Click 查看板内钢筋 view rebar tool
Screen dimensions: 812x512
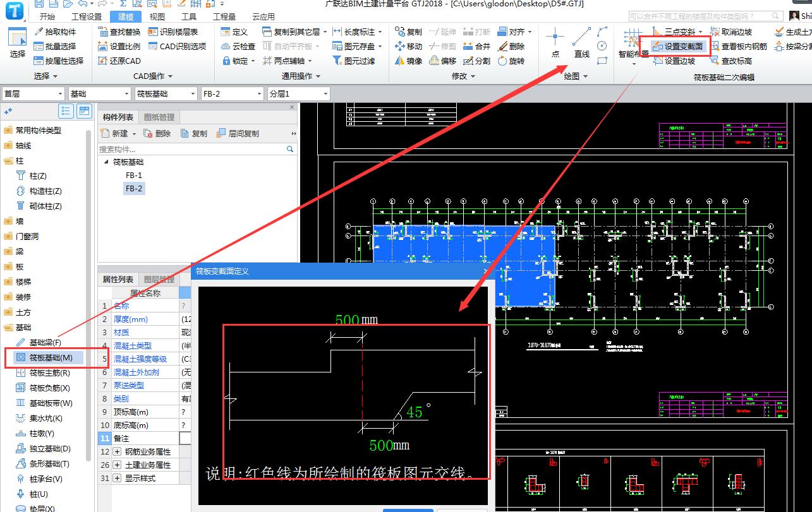click(x=738, y=46)
